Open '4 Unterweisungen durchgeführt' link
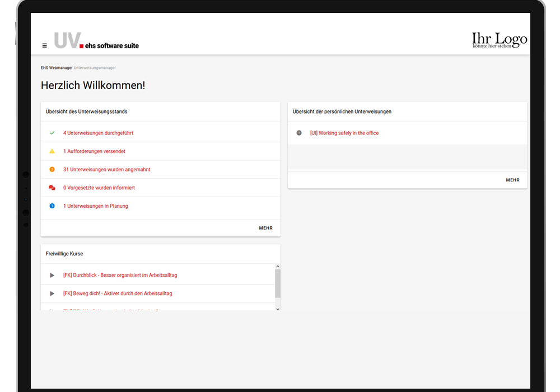 (x=98, y=133)
